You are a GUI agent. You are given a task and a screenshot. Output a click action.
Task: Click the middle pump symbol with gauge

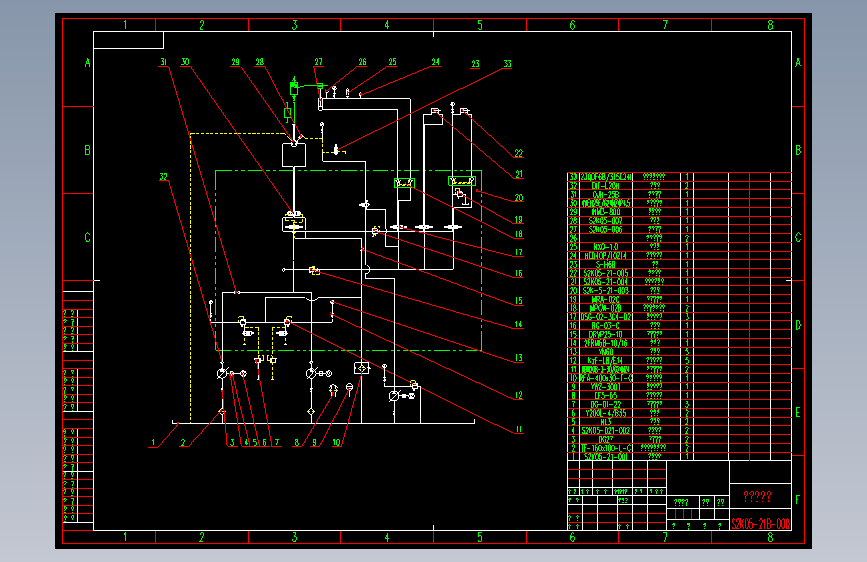(x=317, y=374)
